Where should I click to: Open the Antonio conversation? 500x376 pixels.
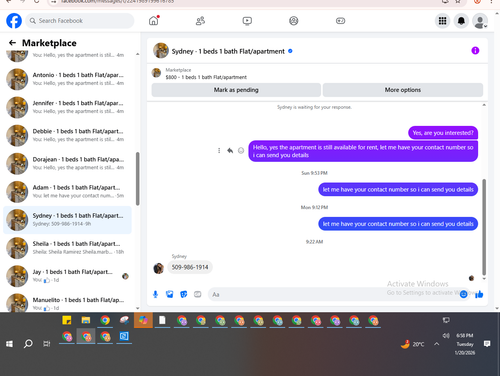click(67, 79)
